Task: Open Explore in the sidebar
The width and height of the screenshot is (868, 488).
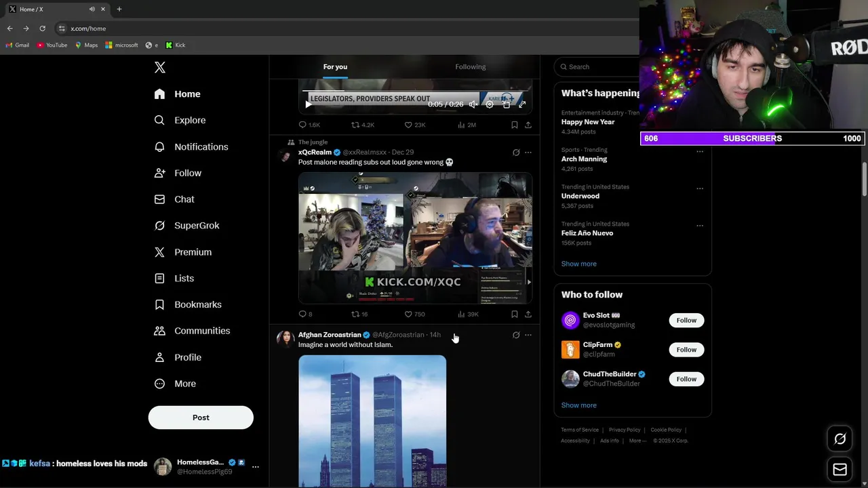Action: tap(180, 120)
